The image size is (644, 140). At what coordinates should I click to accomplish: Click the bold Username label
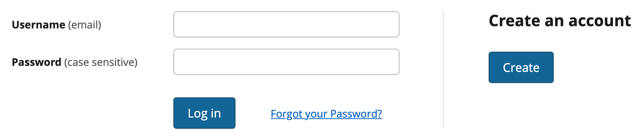coord(39,25)
